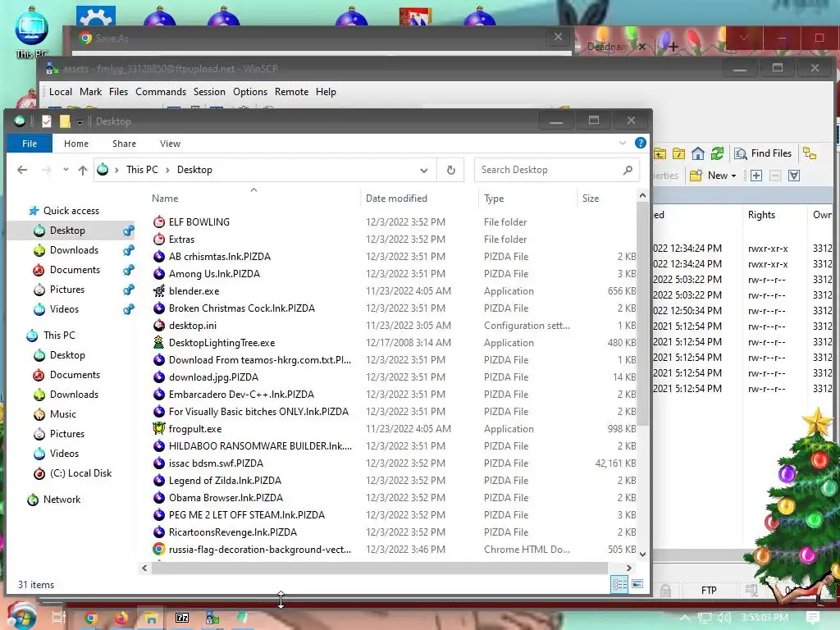This screenshot has height=630, width=840.
Task: Click WinSCP home directory icon
Action: tap(697, 153)
